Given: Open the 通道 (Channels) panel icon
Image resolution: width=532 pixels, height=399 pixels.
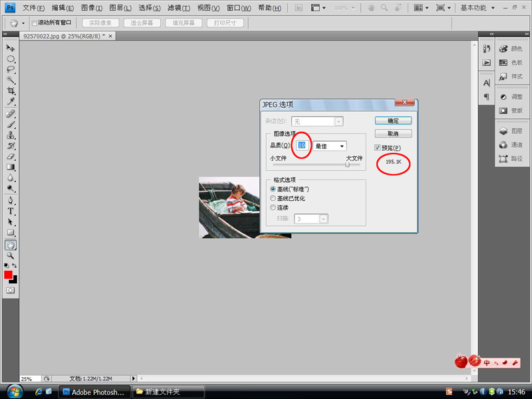Looking at the screenshot, I should tap(511, 145).
